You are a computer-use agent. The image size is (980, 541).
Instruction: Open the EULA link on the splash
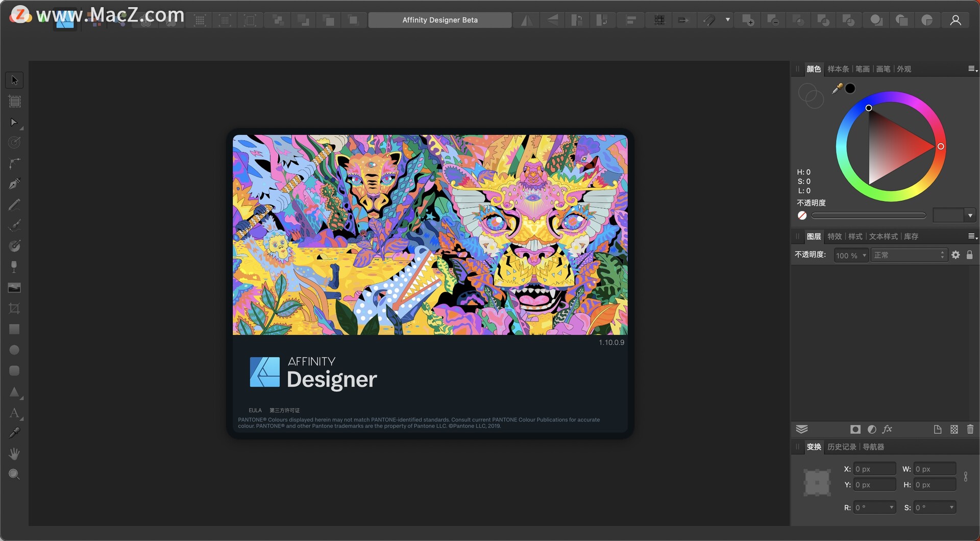[255, 411]
